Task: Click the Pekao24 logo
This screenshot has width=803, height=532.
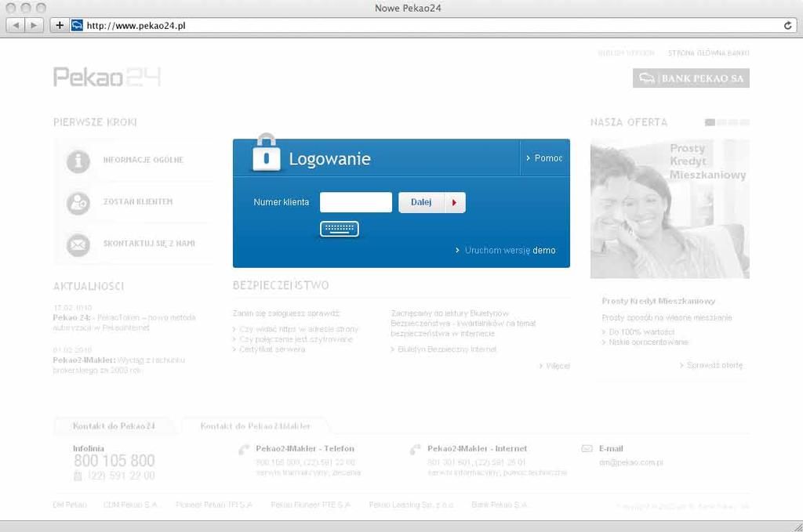Action: click(x=107, y=78)
